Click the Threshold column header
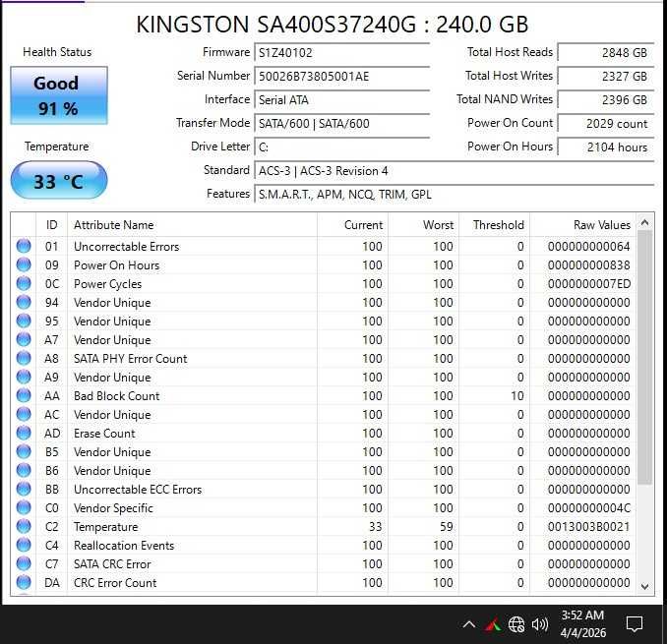667x644 pixels. pos(494,225)
